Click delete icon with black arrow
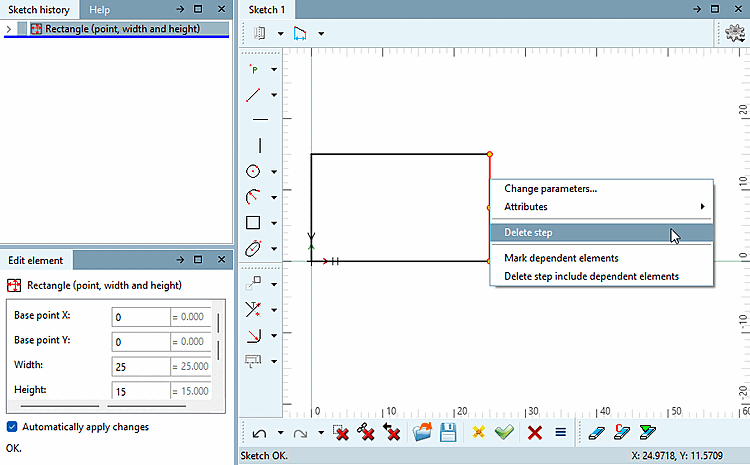The width and height of the screenshot is (750, 465). [391, 432]
